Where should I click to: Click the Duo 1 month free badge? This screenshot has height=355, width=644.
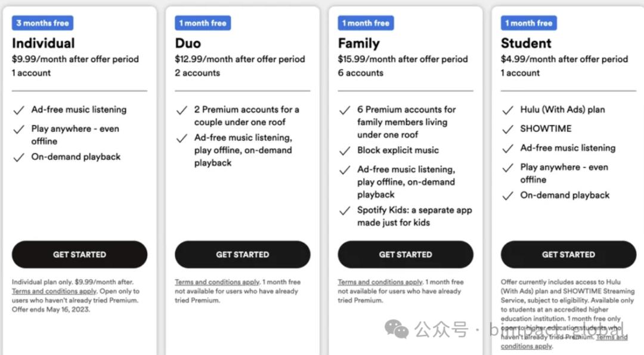203,23
